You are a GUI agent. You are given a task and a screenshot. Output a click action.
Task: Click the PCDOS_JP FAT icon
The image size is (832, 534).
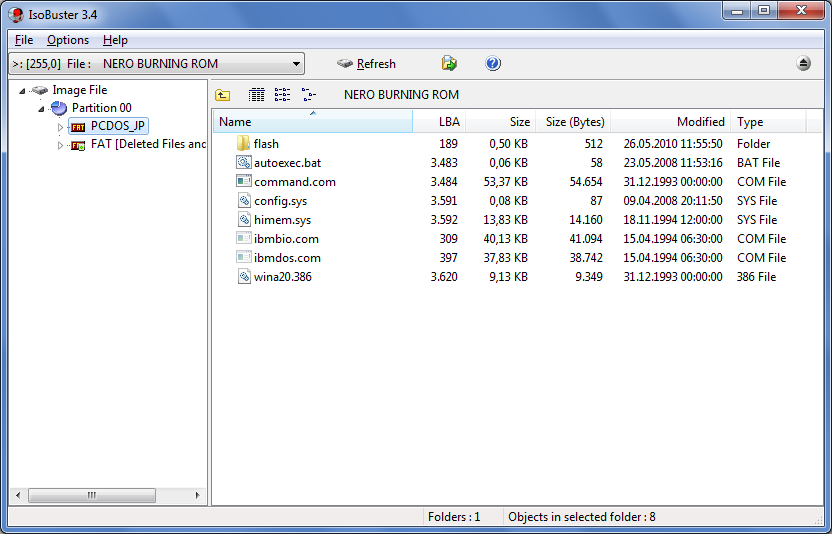click(78, 127)
